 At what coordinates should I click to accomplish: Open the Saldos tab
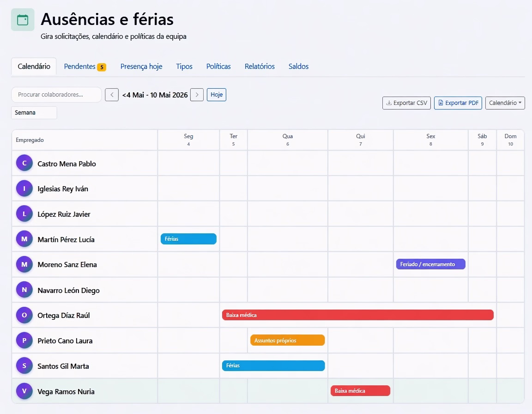click(299, 66)
